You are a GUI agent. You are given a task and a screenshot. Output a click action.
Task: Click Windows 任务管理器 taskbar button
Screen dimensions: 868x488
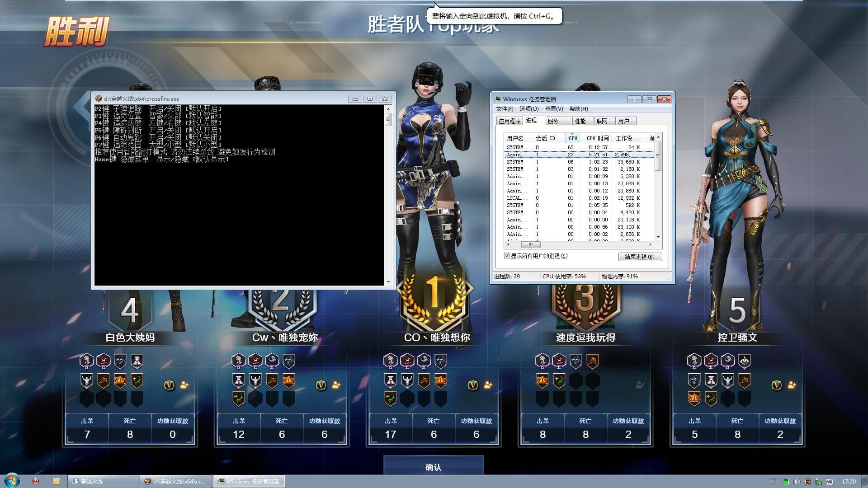pyautogui.click(x=249, y=481)
